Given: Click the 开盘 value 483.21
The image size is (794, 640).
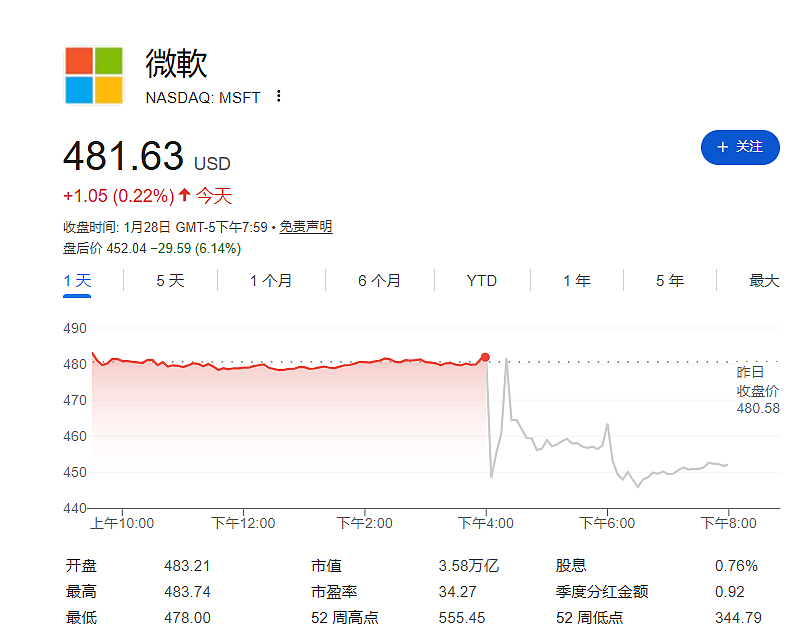Looking at the screenshot, I should (x=187, y=566).
